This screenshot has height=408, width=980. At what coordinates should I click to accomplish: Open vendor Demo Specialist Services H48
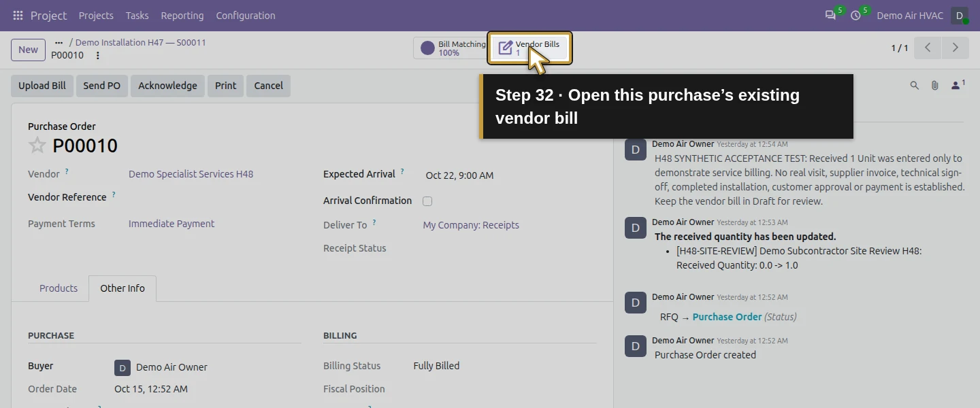pos(191,174)
